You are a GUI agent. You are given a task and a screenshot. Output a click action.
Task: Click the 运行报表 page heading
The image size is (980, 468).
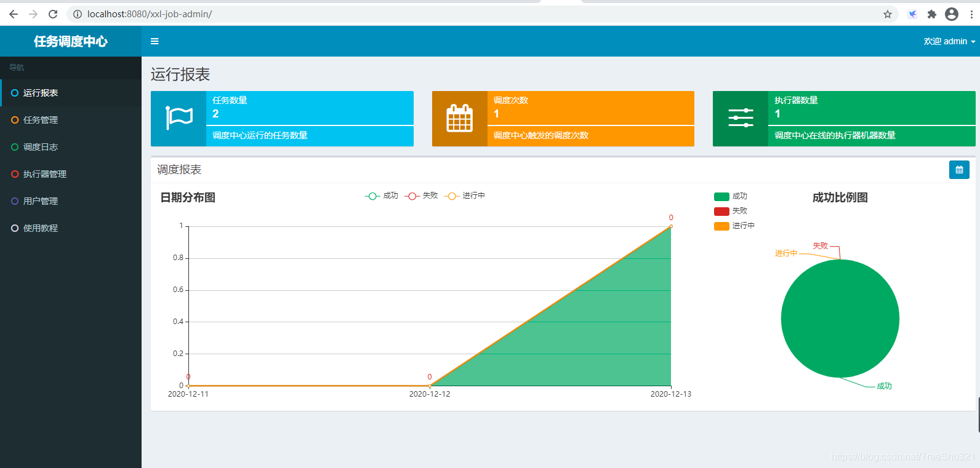pyautogui.click(x=180, y=74)
